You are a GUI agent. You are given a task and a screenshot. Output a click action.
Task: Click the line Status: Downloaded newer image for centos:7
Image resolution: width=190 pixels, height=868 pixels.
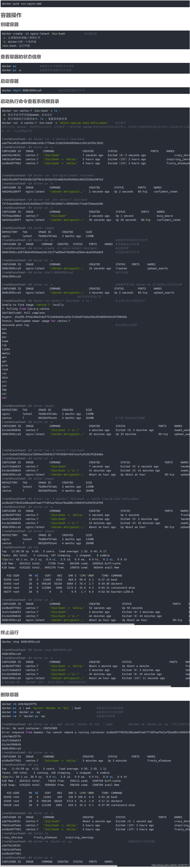36,321
